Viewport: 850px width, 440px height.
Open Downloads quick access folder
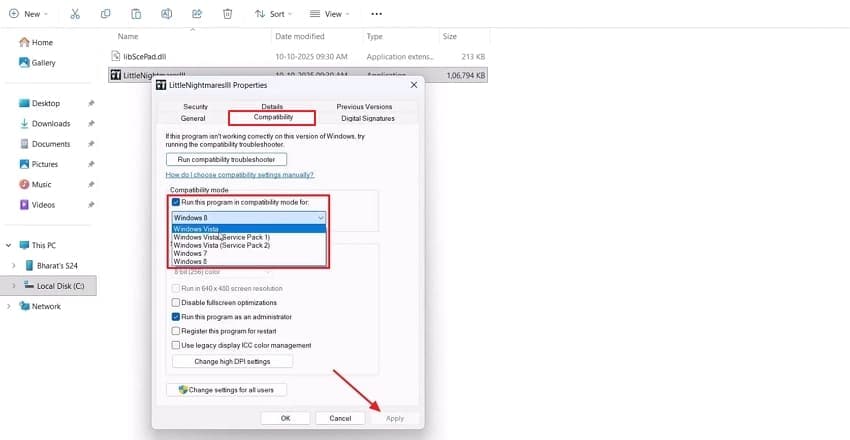(45, 124)
